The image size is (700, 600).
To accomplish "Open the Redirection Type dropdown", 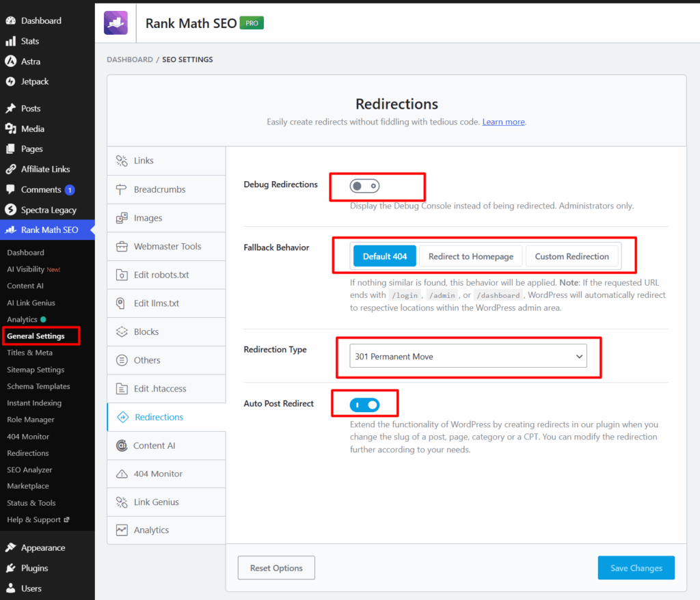I will pos(468,356).
